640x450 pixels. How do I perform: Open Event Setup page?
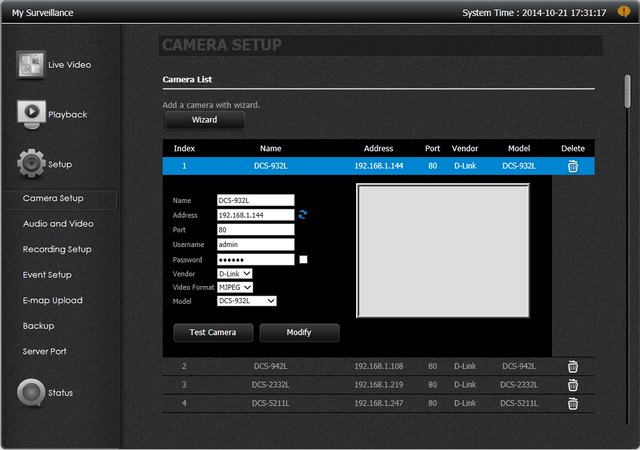point(47,275)
